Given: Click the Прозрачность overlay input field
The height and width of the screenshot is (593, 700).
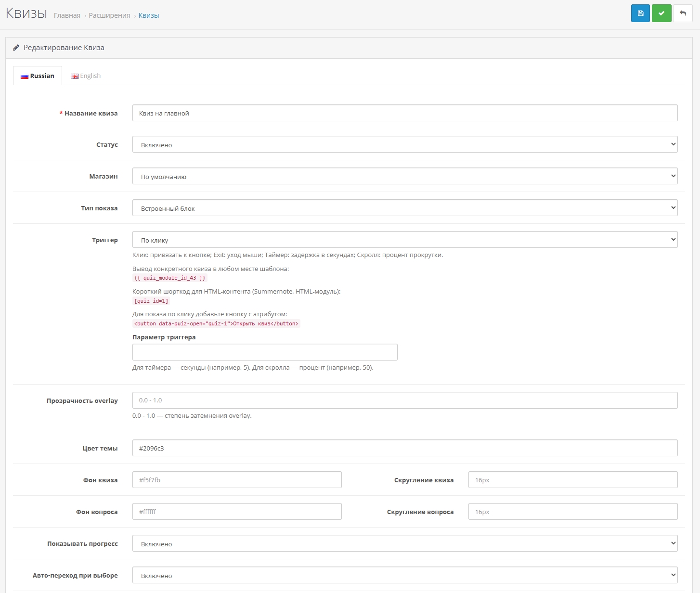Looking at the screenshot, I should point(404,400).
